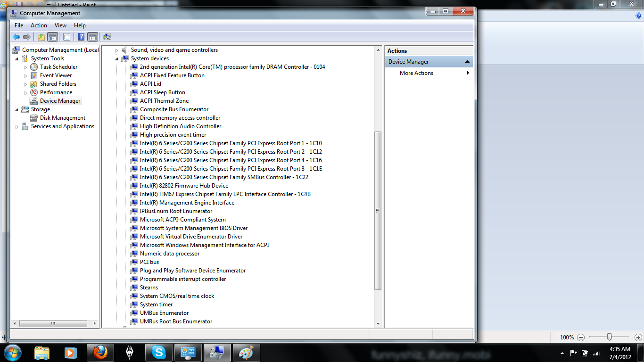Screen dimensions: 644x362
Task: Click the Back arrow toolbar icon
Action: coord(16,37)
